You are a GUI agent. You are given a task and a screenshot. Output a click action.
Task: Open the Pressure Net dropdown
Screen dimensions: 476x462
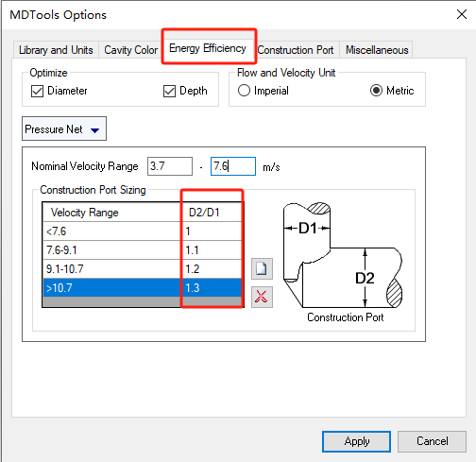[x=64, y=128]
